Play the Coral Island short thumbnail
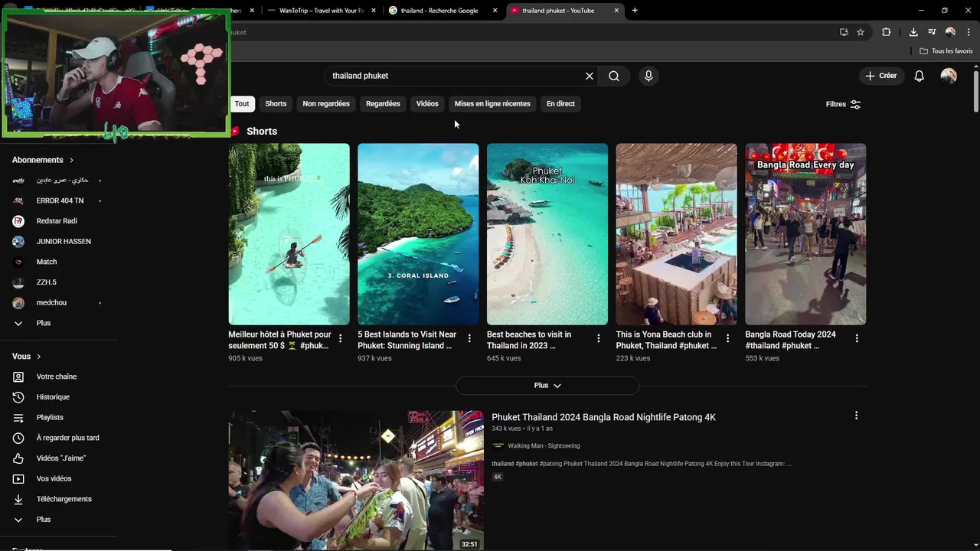980x551 pixels. (418, 234)
